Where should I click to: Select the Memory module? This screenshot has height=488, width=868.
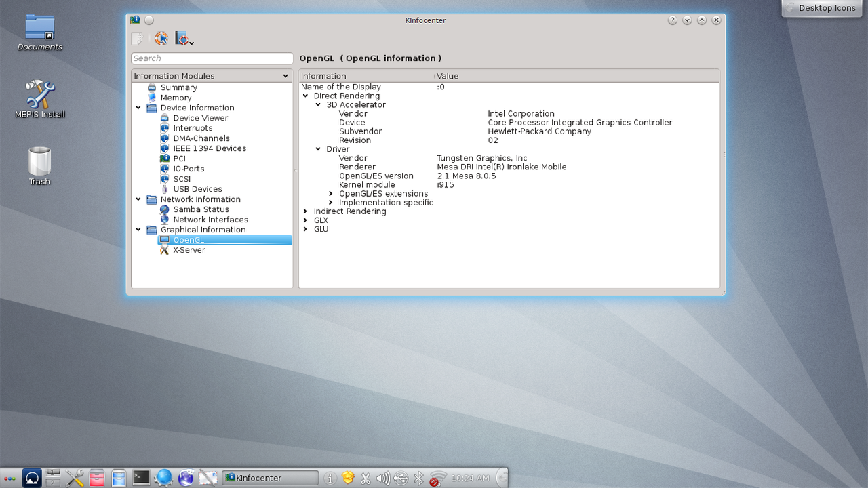pyautogui.click(x=176, y=98)
